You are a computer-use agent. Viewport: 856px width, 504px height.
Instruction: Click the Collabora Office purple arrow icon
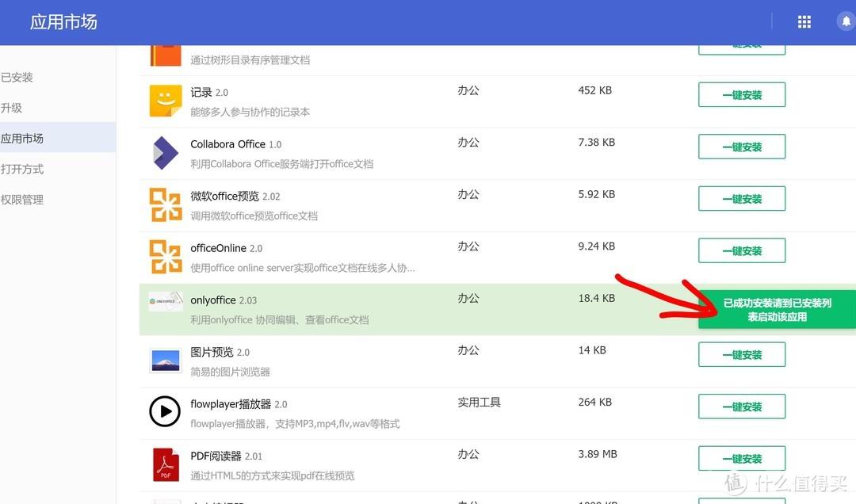[x=166, y=153]
